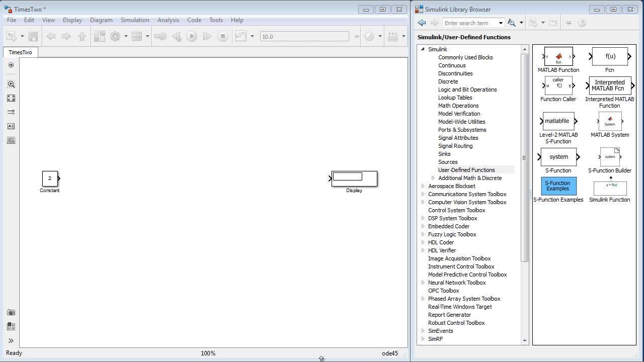The width and height of the screenshot is (644, 362).
Task: Go up to parent system
Action: (82, 36)
